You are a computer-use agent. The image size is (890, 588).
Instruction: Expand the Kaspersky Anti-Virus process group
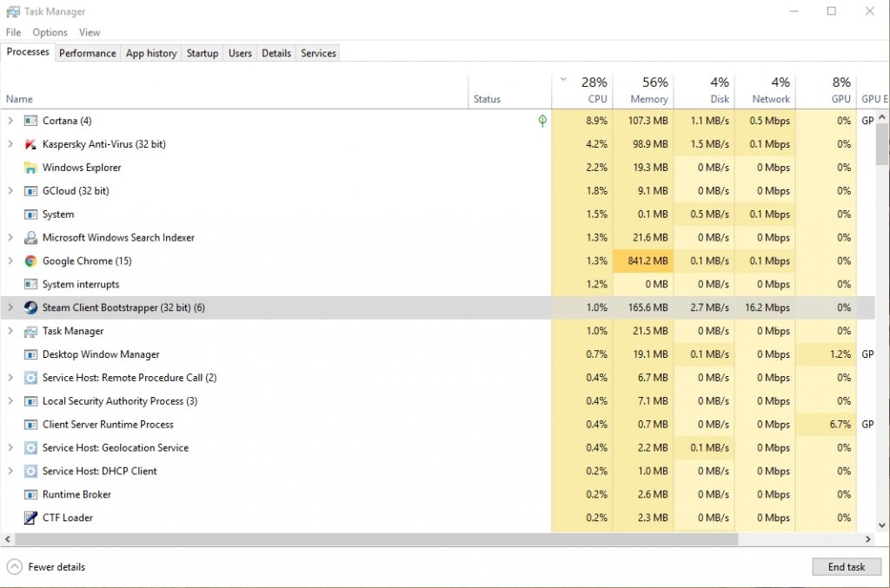[x=10, y=144]
